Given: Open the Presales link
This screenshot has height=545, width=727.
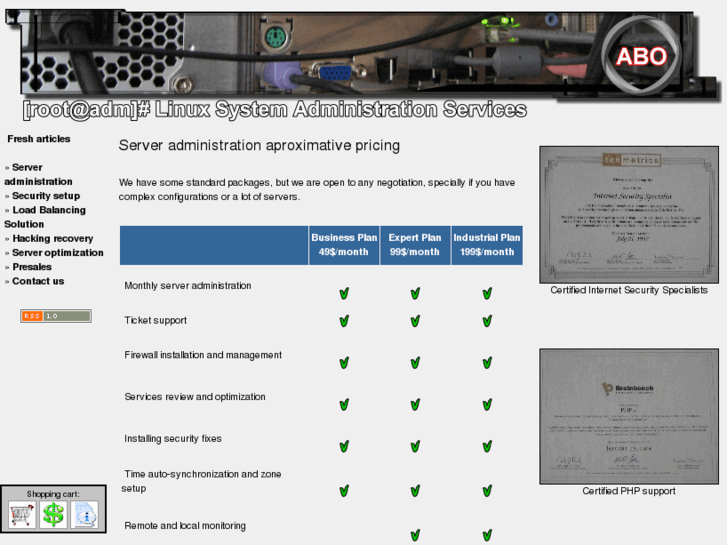Looking at the screenshot, I should pos(31,267).
